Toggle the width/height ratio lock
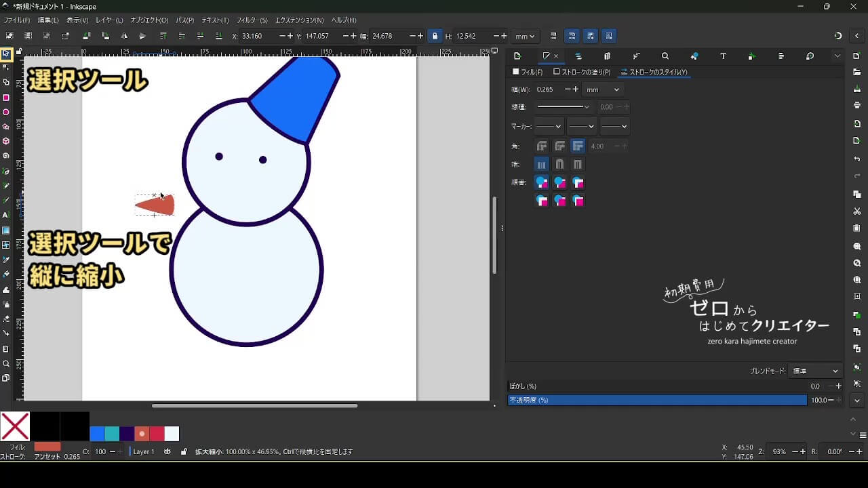The image size is (868, 488). [x=435, y=36]
